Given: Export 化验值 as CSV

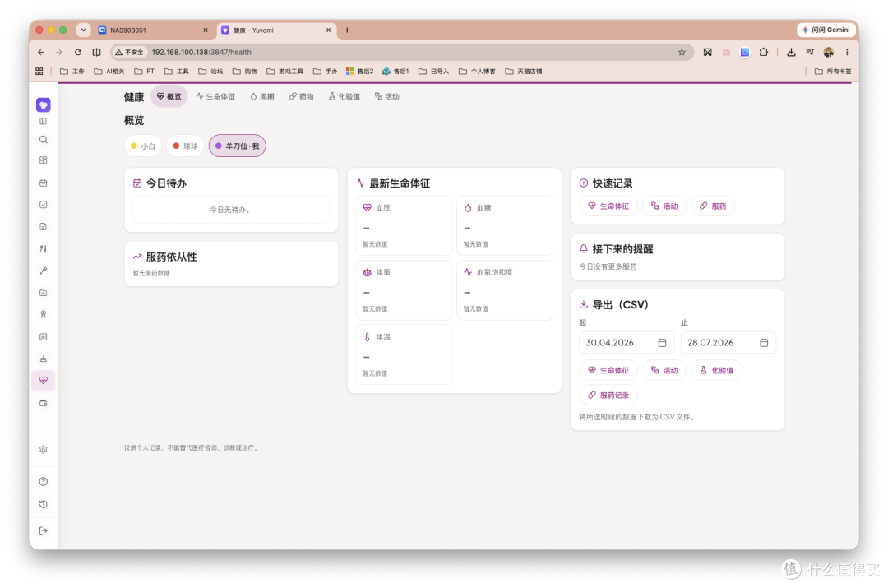Looking at the screenshot, I should (716, 370).
